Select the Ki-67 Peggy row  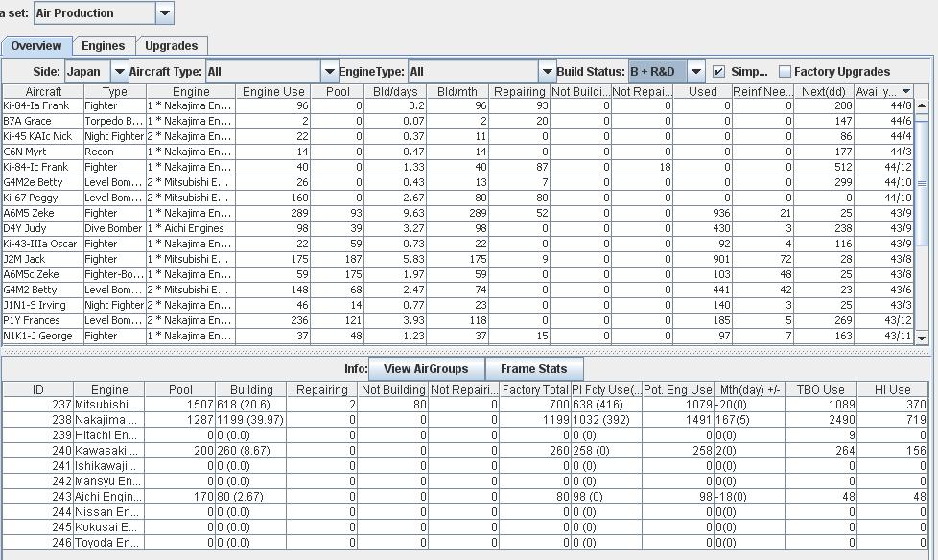(458, 198)
